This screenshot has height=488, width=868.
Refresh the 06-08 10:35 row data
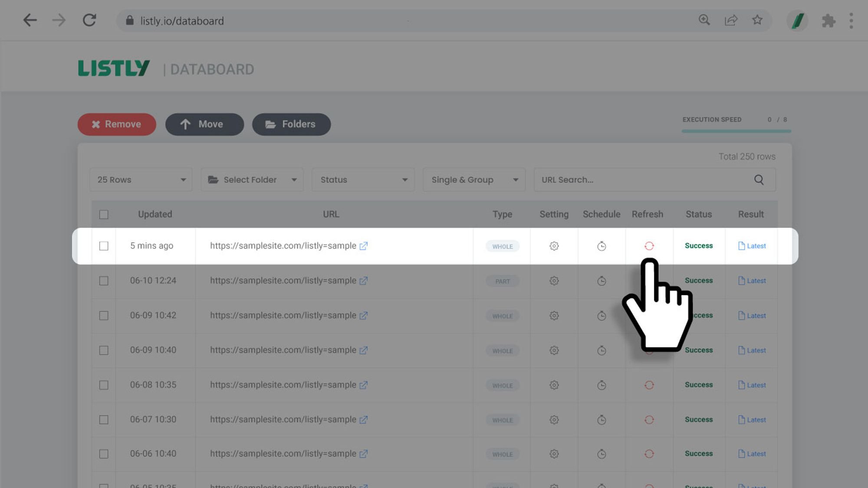click(649, 385)
